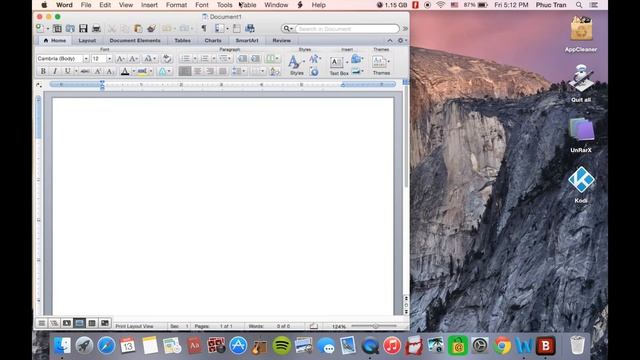Click the Themes button
The image size is (640, 360).
point(381,65)
